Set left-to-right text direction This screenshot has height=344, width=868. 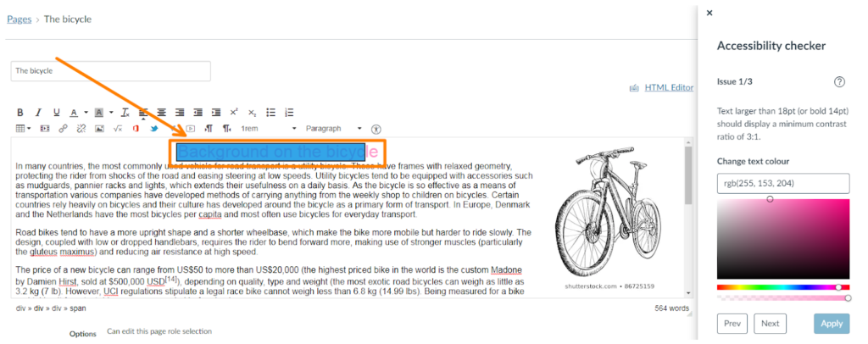(209, 128)
